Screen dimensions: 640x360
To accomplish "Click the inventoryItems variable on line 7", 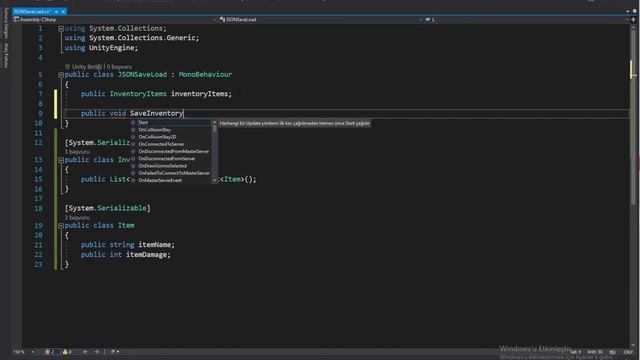I will (199, 94).
